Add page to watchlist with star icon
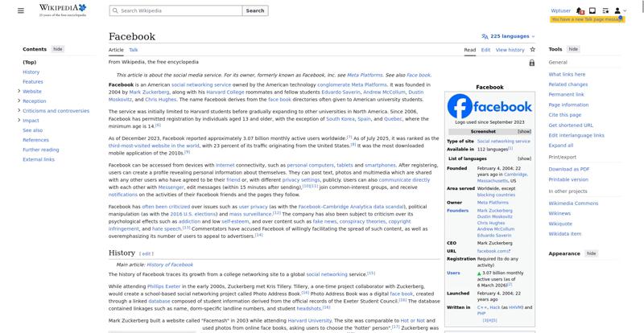This screenshot has width=644, height=333. tap(532, 49)
